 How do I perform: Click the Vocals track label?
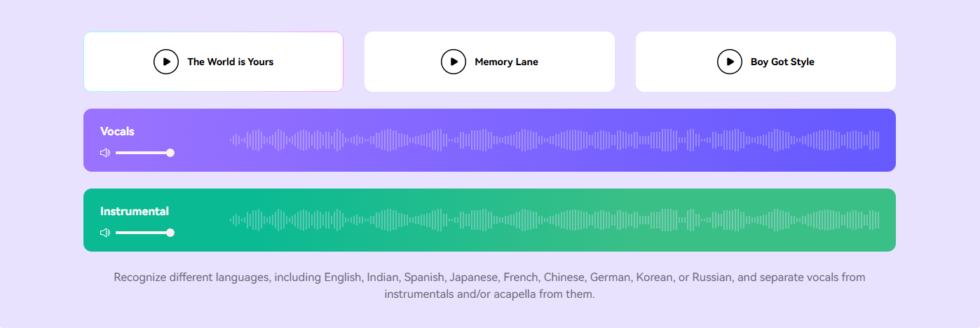point(117,131)
